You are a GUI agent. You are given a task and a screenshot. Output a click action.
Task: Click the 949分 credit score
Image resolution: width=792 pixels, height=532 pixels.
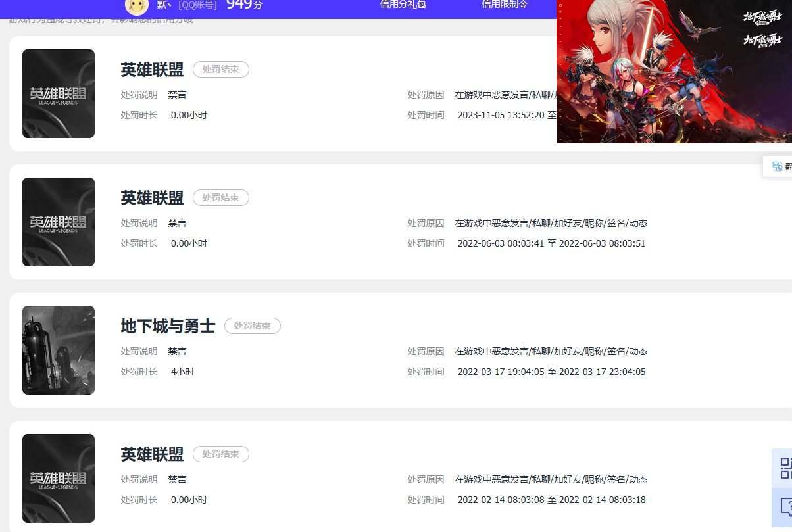244,5
